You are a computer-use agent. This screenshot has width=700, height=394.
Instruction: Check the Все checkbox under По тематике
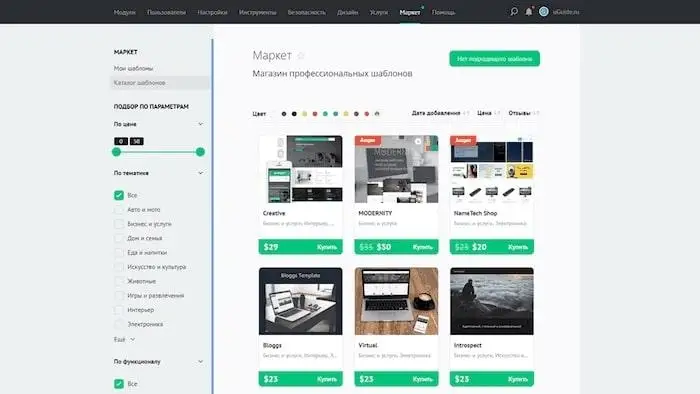point(119,195)
